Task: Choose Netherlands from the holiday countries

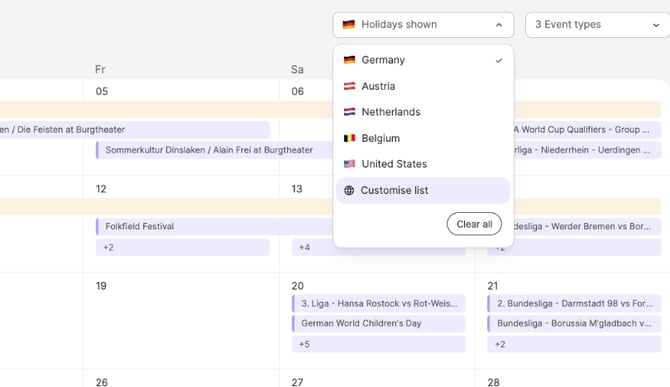Action: tap(423, 112)
